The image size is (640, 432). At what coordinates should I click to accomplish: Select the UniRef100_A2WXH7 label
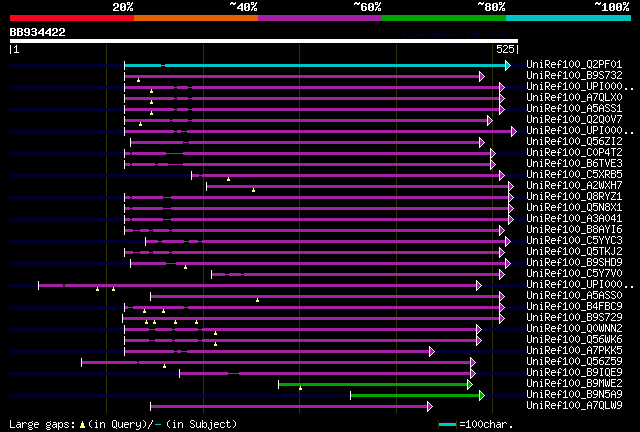(574, 186)
